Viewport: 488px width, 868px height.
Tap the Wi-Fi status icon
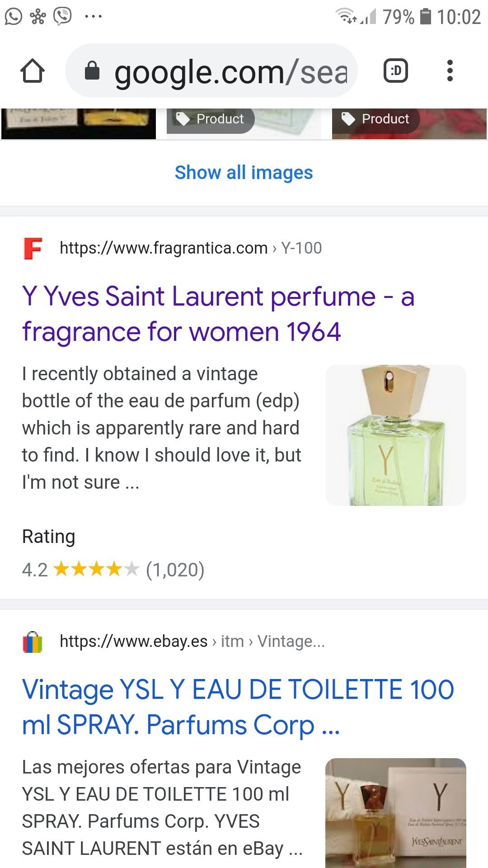(x=347, y=16)
